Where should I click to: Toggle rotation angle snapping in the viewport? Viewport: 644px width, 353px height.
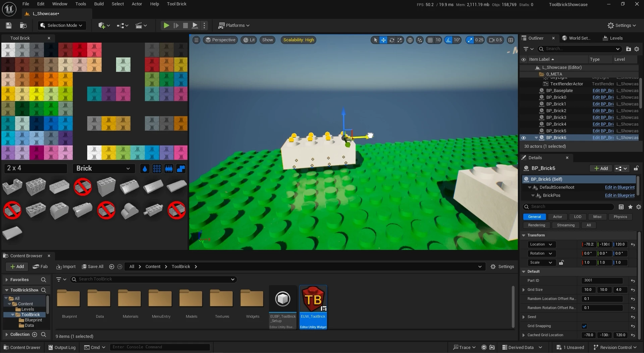click(448, 40)
